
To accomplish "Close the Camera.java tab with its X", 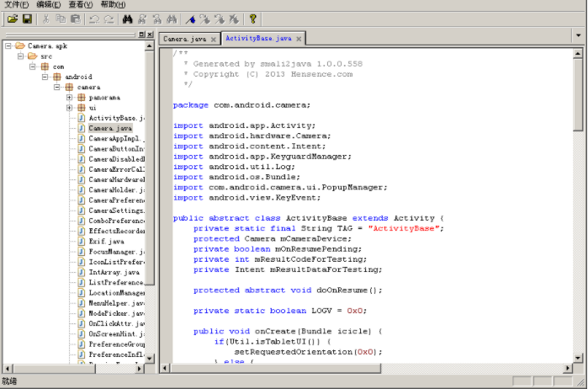I will [214, 40].
